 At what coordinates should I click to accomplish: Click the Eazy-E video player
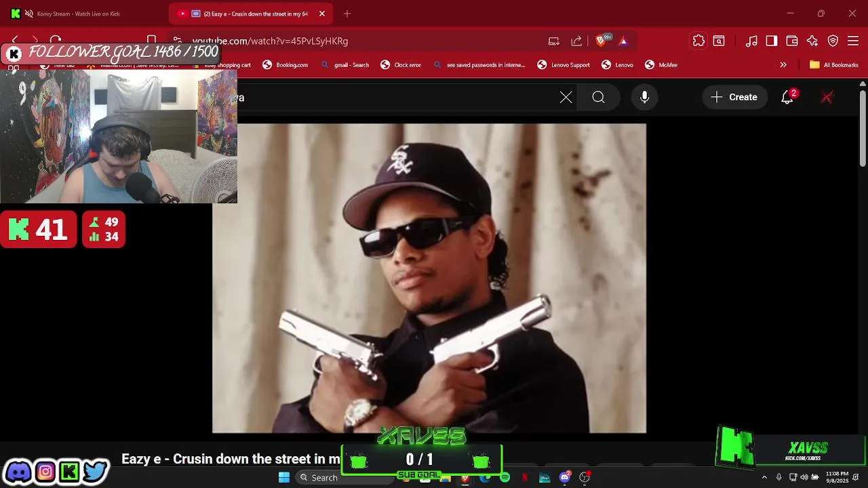click(429, 278)
